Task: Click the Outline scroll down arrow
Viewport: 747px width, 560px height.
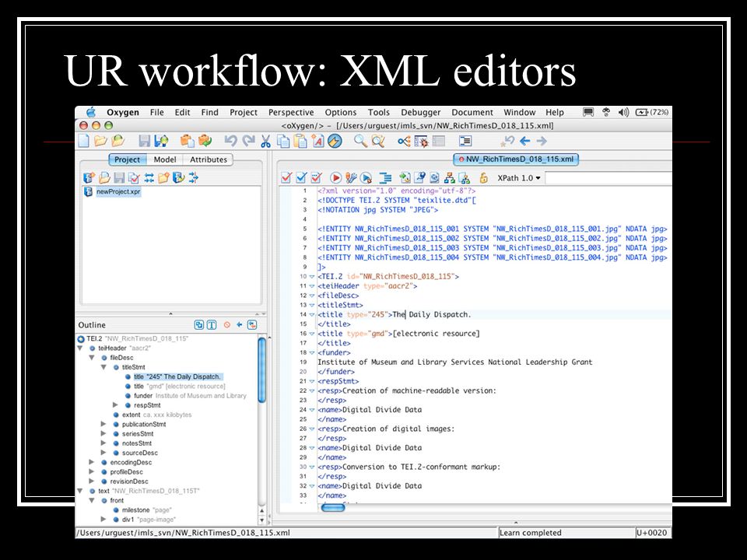Action: [x=261, y=520]
